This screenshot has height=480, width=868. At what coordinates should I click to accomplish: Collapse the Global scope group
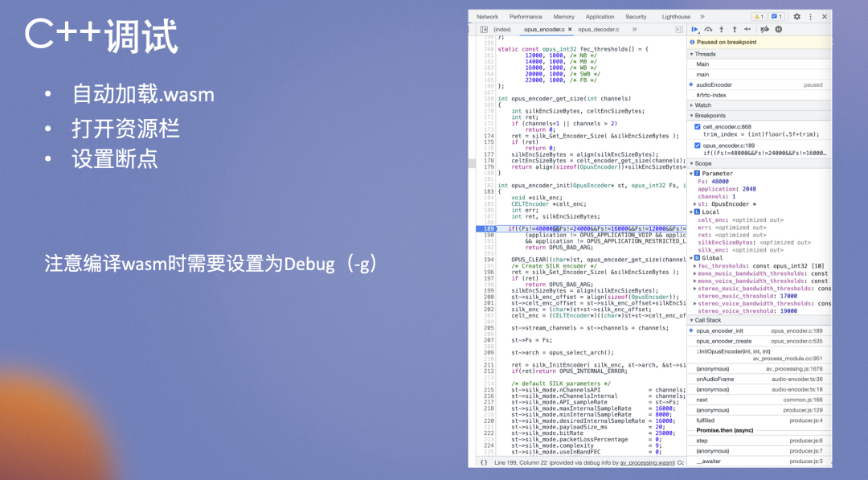click(x=691, y=258)
